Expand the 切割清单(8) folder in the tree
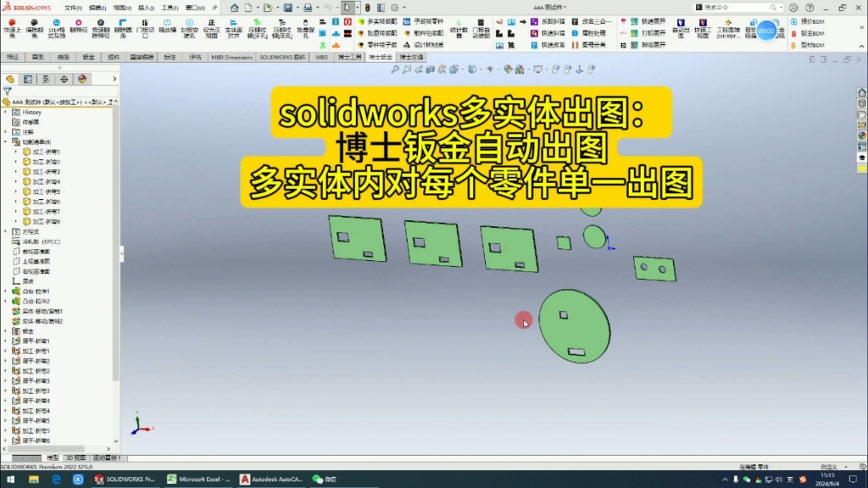The image size is (868, 488). pos(5,141)
